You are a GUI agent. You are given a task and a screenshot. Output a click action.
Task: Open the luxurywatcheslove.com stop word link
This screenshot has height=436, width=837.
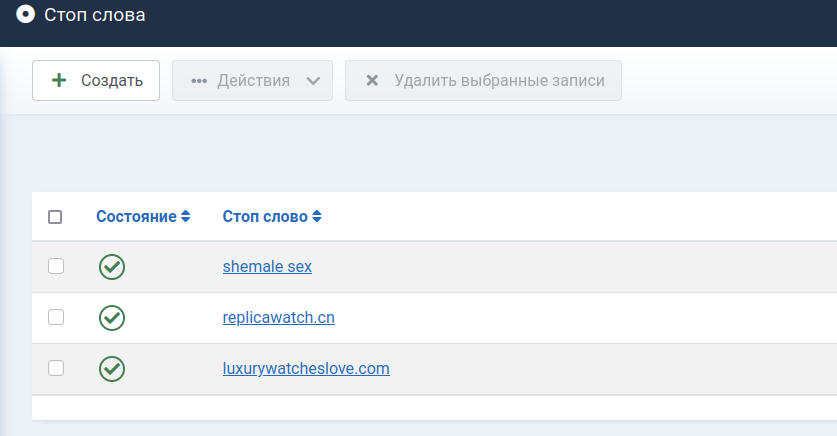pos(306,368)
